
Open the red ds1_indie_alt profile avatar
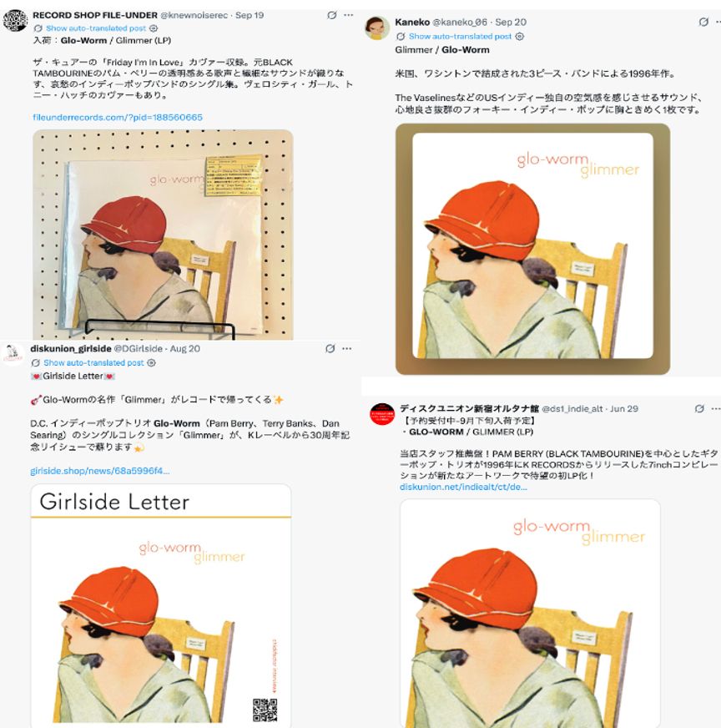[382, 414]
